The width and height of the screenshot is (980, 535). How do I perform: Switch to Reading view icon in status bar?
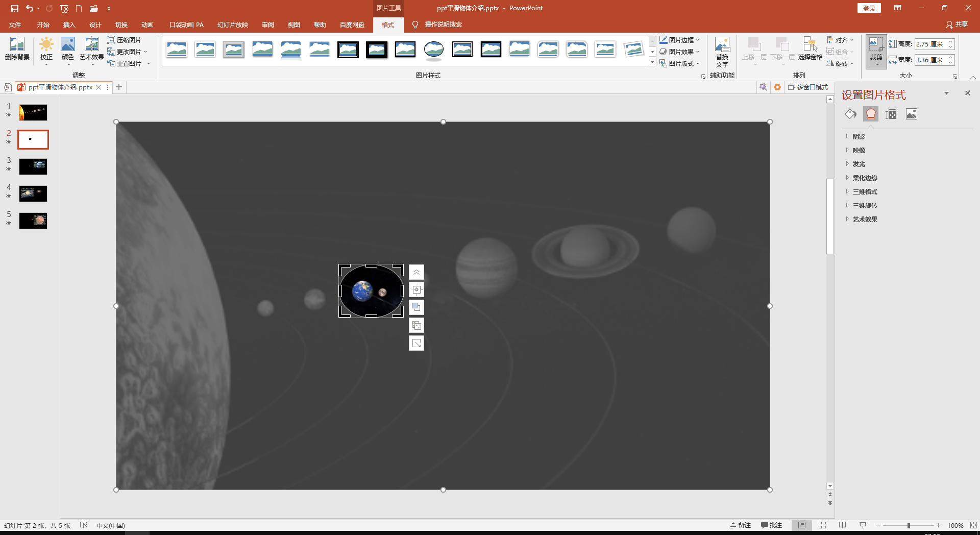843,525
